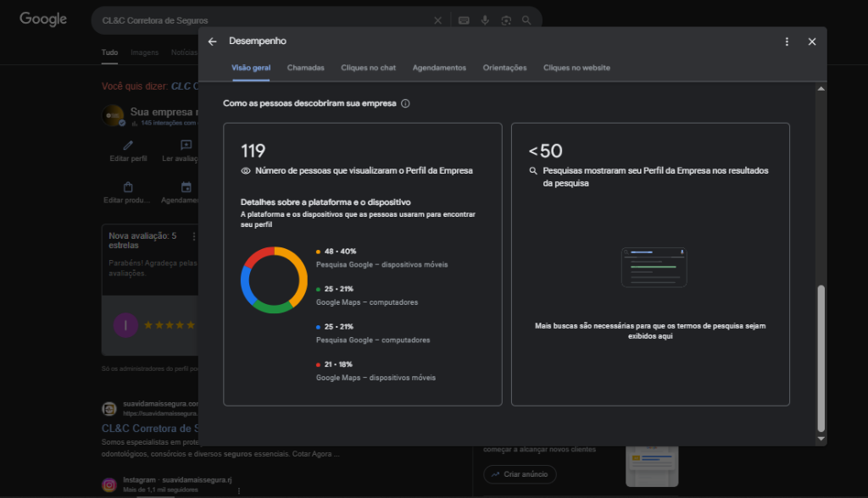
Task: Click scroll down arrow in Desempenho panel
Action: click(821, 439)
